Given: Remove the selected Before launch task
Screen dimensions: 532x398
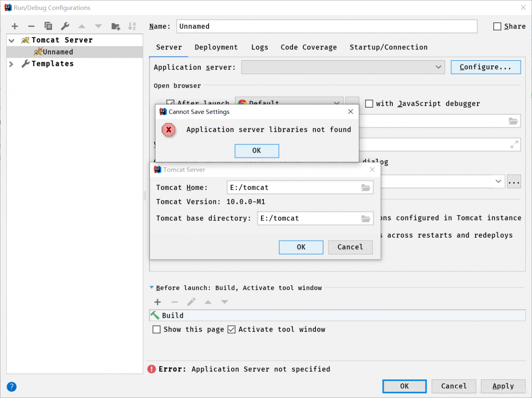Looking at the screenshot, I should [175, 302].
